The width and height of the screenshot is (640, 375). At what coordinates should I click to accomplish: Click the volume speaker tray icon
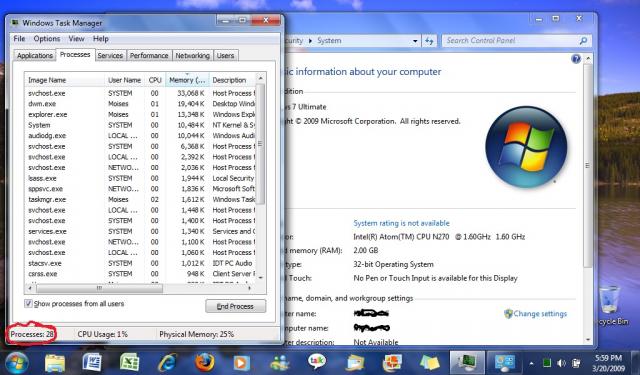coord(562,363)
